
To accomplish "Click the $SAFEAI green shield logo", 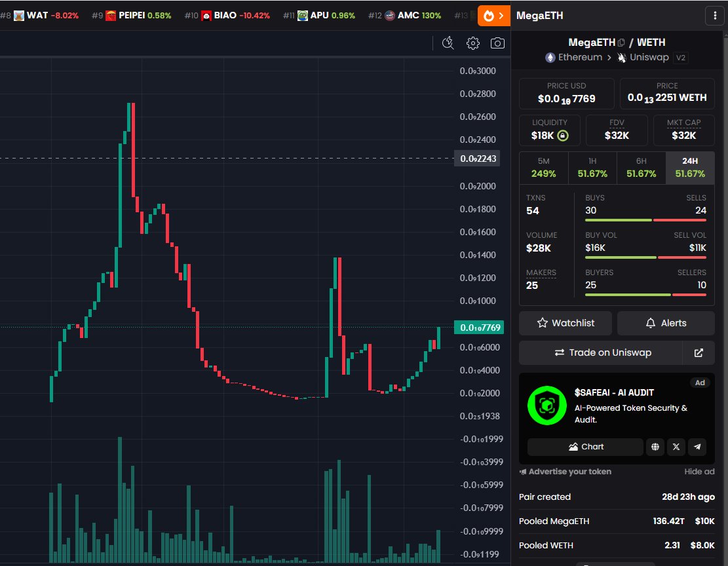I will pyautogui.click(x=547, y=406).
